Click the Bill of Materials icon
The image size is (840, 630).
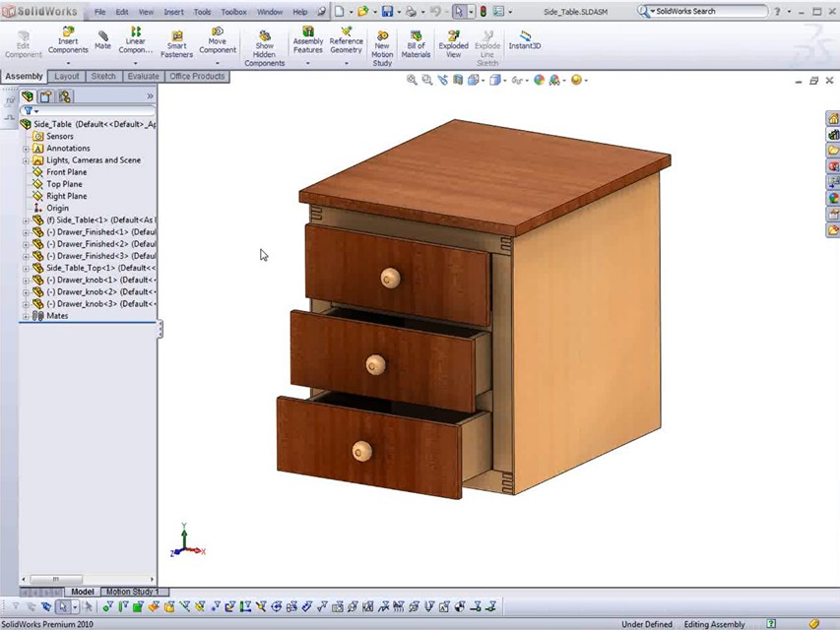(416, 42)
